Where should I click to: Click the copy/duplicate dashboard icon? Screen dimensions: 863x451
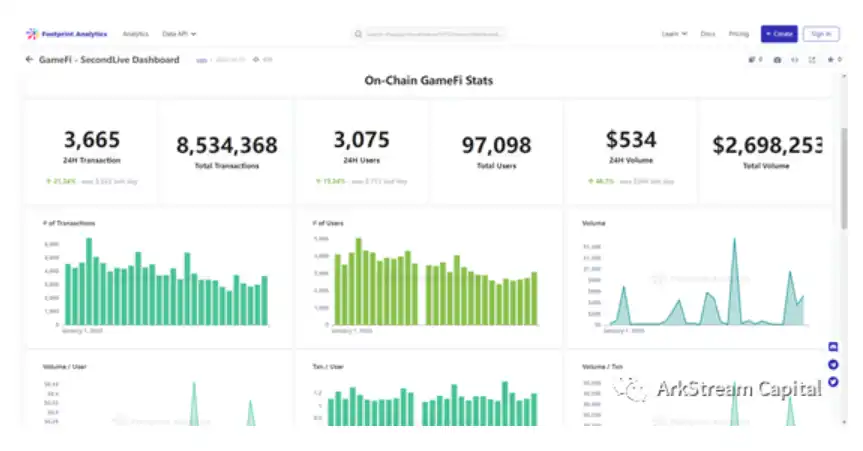click(752, 59)
